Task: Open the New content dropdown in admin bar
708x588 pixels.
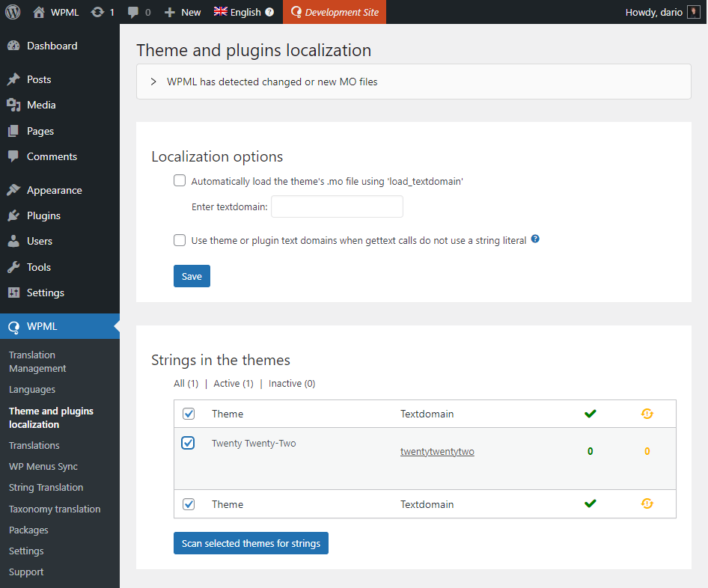Action: tap(183, 12)
